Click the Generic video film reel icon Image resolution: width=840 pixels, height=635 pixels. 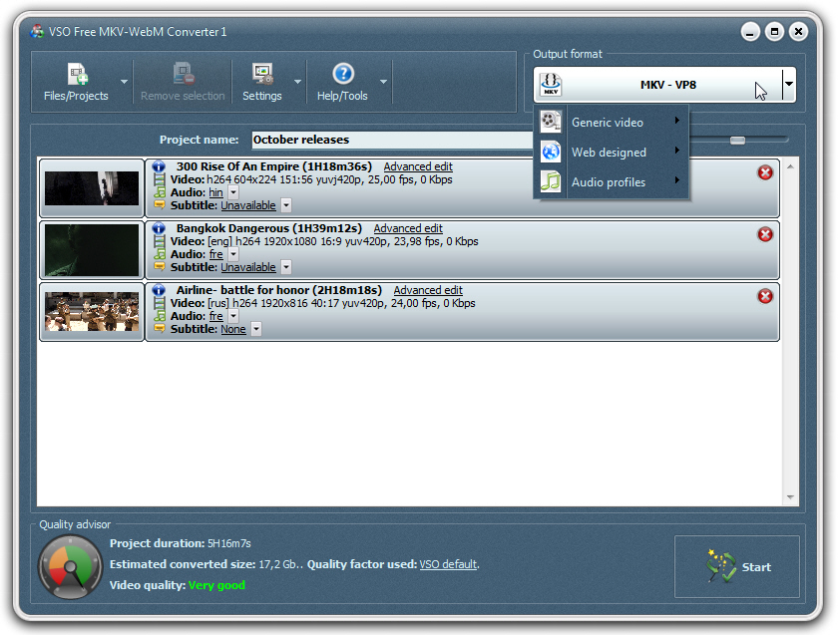tap(550, 122)
